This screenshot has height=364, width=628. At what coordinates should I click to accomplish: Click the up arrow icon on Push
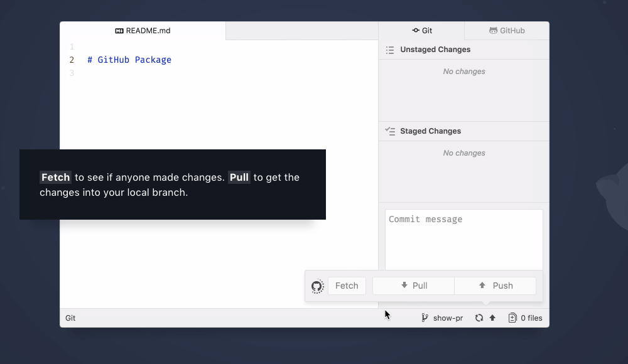coord(482,285)
